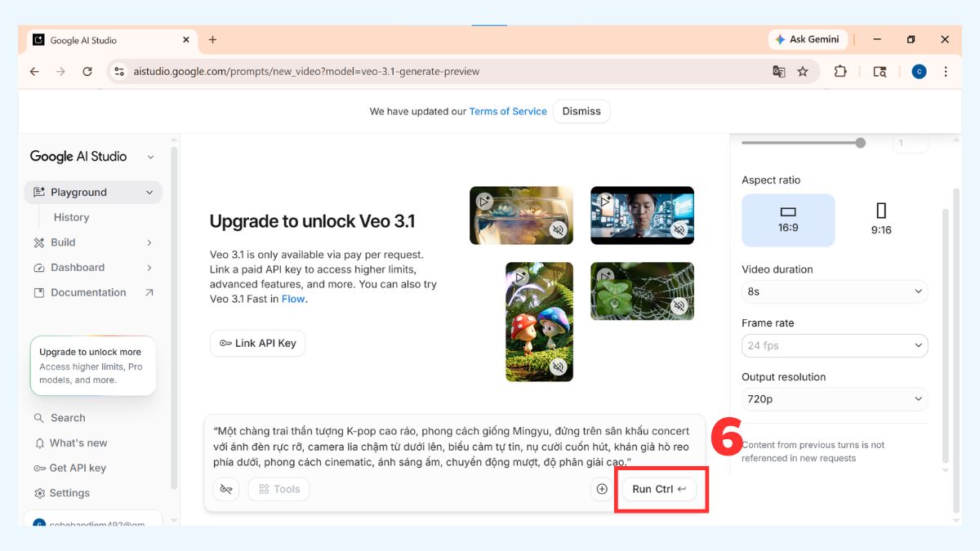The height and width of the screenshot is (551, 980).
Task: Click the Tools button in prompt box
Action: coord(279,489)
